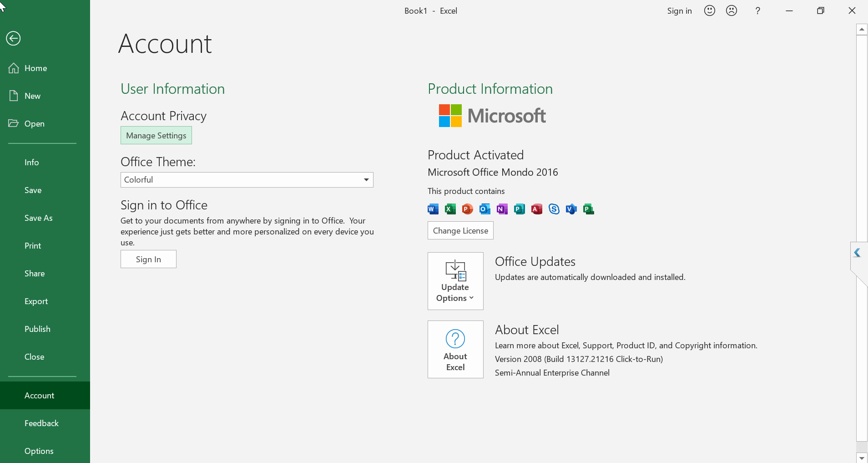
Task: Click the Project icon in product list
Action: 589,209
